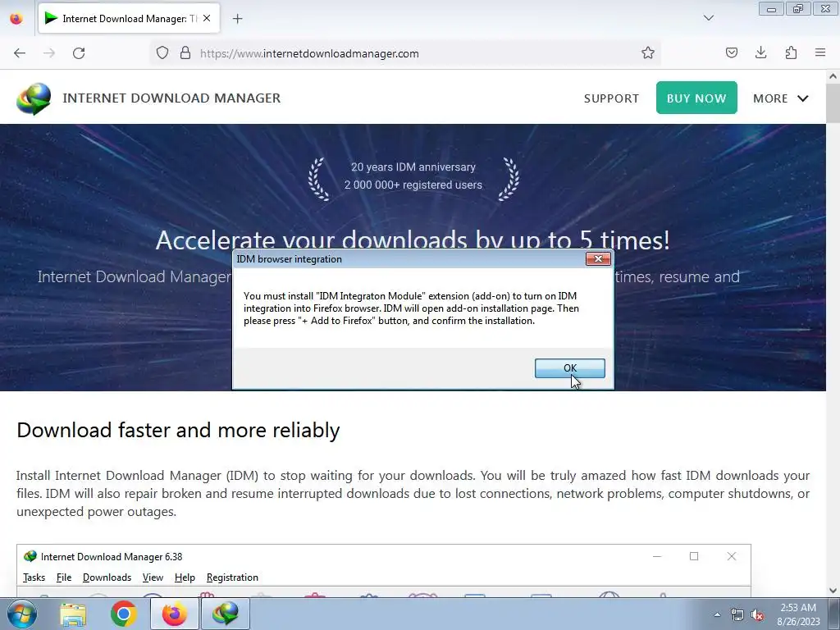Open the SUPPORT page link
The image size is (840, 630).
(611, 98)
